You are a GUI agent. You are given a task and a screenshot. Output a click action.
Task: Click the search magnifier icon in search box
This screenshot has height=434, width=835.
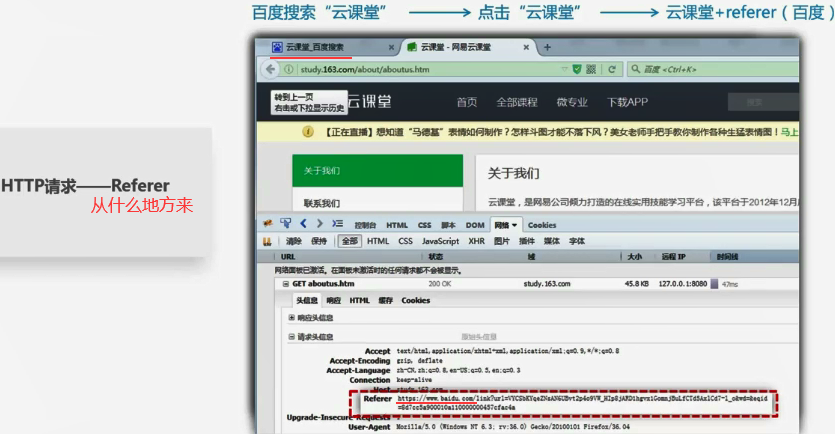(x=635, y=69)
